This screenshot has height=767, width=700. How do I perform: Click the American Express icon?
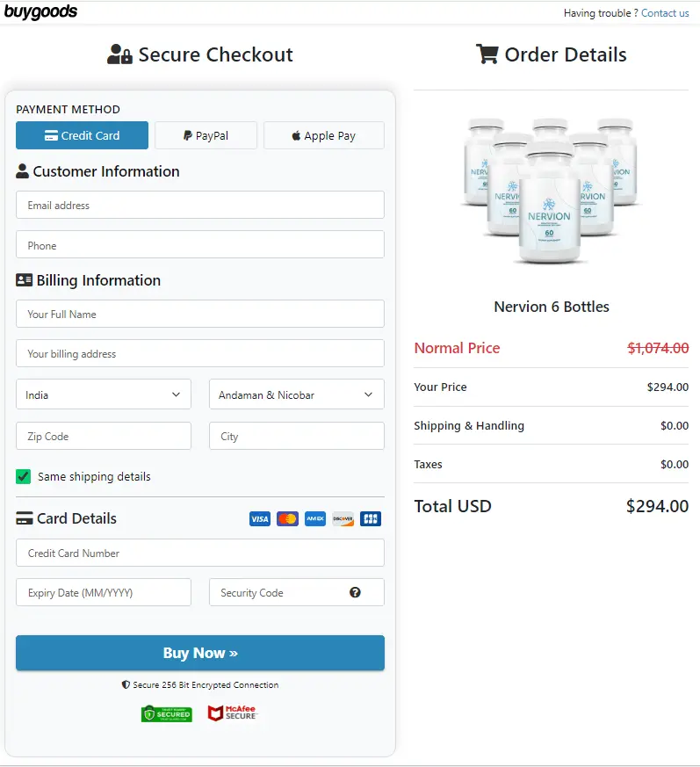coord(314,518)
